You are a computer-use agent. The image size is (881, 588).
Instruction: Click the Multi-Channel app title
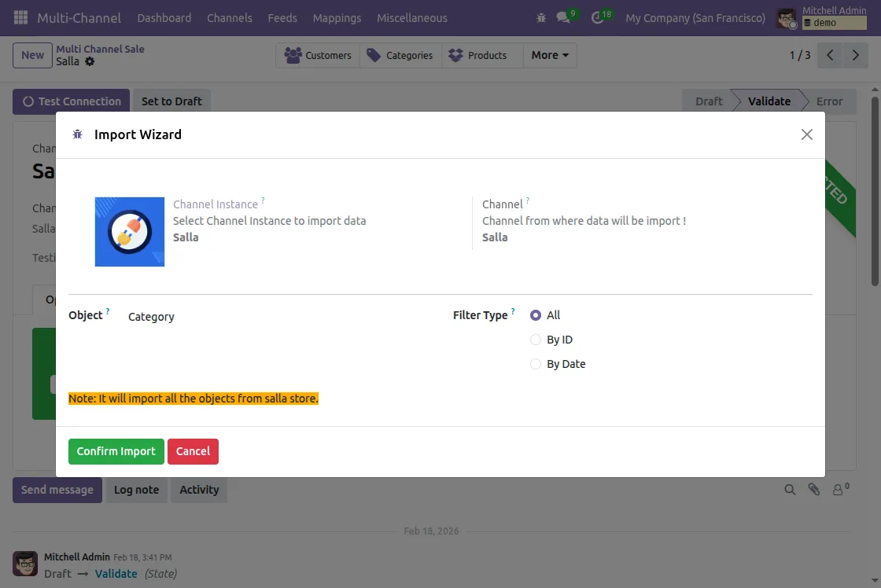tap(79, 18)
